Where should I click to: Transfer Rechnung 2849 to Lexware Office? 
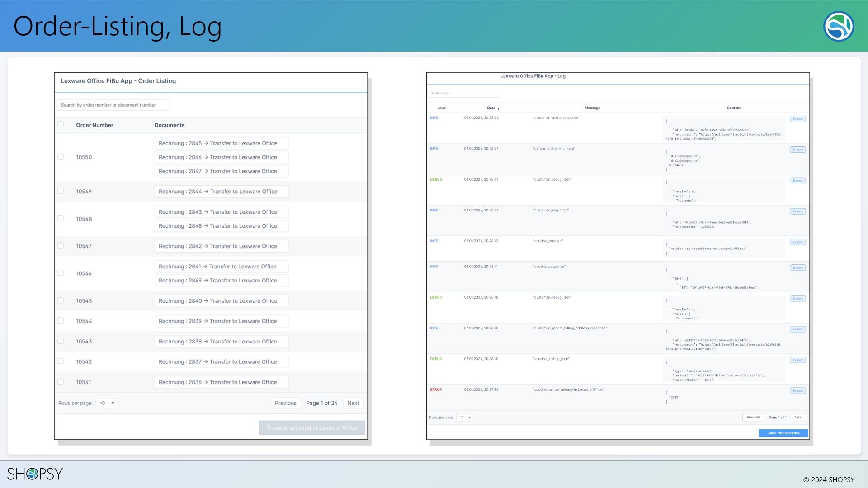click(x=222, y=281)
